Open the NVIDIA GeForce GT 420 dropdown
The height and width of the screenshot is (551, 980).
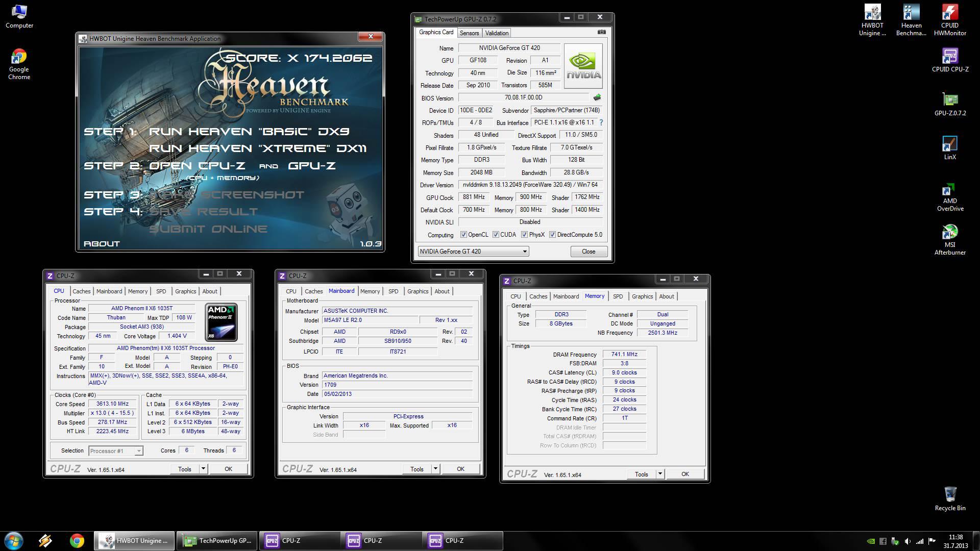point(473,252)
